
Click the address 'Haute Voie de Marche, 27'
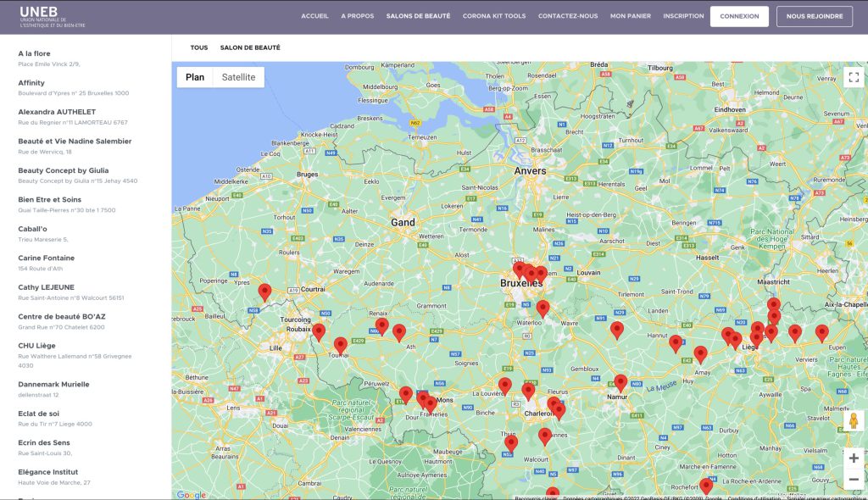(x=54, y=483)
